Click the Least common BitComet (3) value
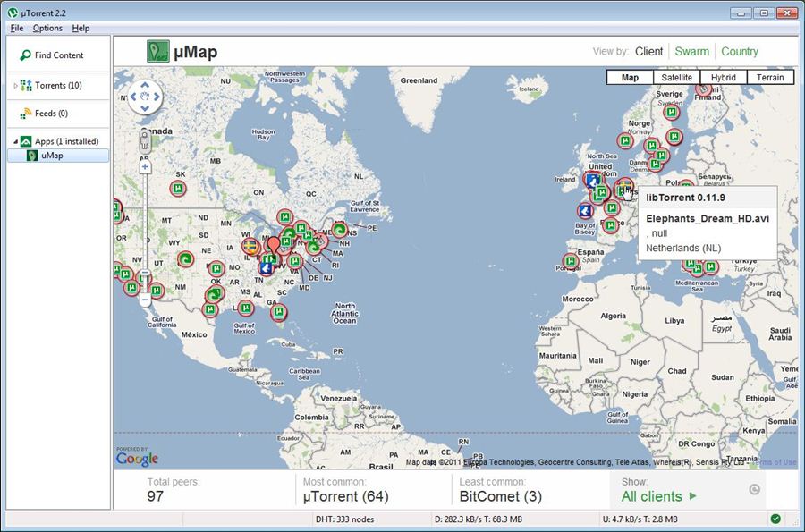The height and width of the screenshot is (532, 805). pos(501,496)
